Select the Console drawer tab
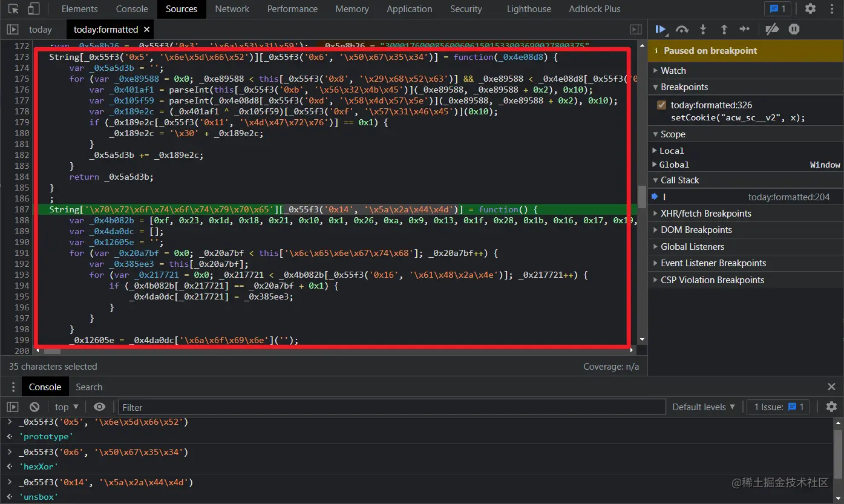The width and height of the screenshot is (844, 504). pos(45,387)
